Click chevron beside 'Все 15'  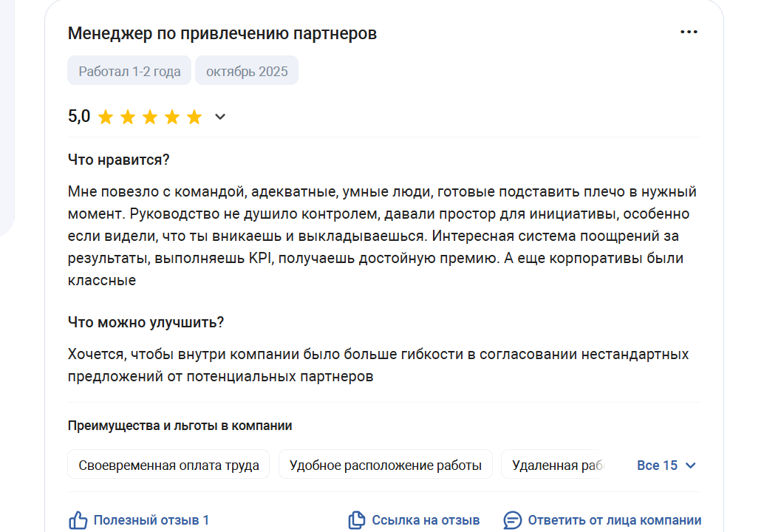coord(691,465)
